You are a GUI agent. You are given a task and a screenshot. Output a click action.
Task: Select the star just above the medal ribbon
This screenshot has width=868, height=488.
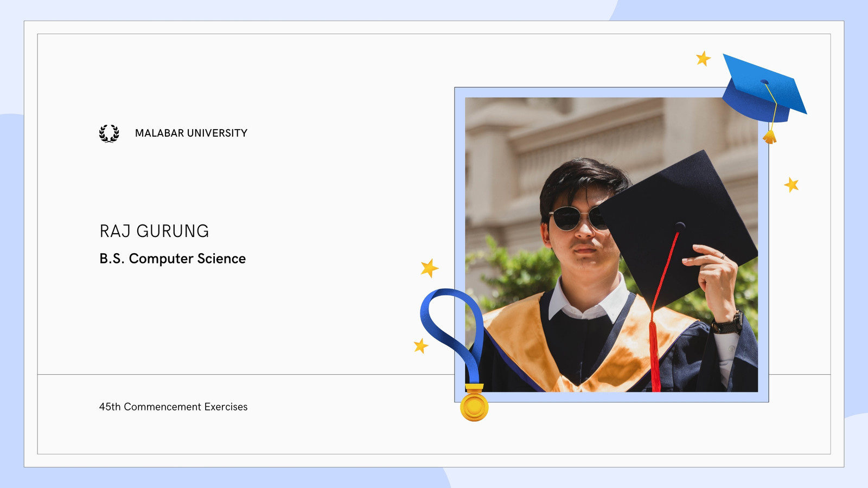pos(429,268)
